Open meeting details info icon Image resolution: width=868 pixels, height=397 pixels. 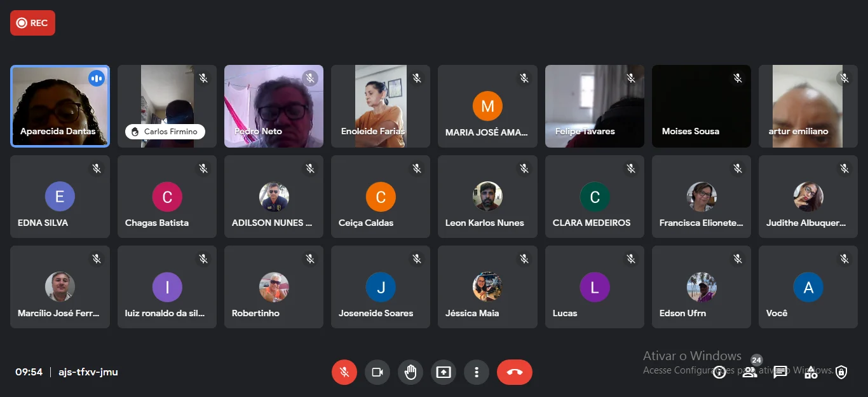pos(719,372)
